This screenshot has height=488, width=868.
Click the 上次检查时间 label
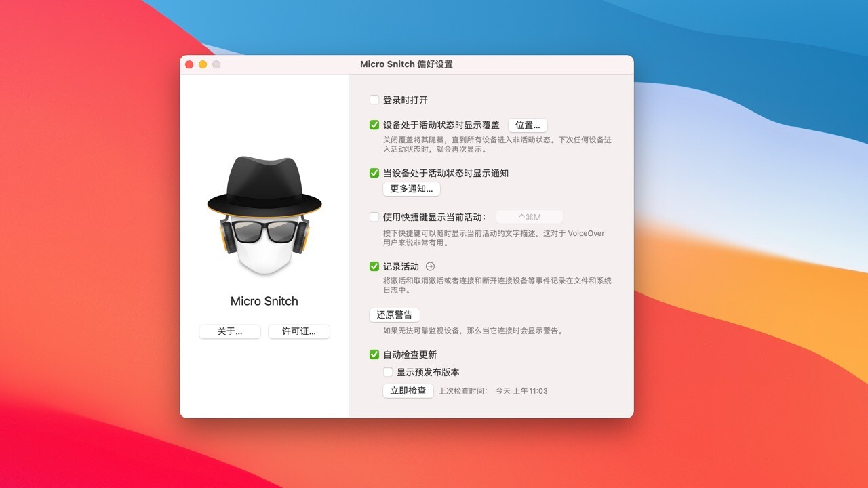click(463, 391)
